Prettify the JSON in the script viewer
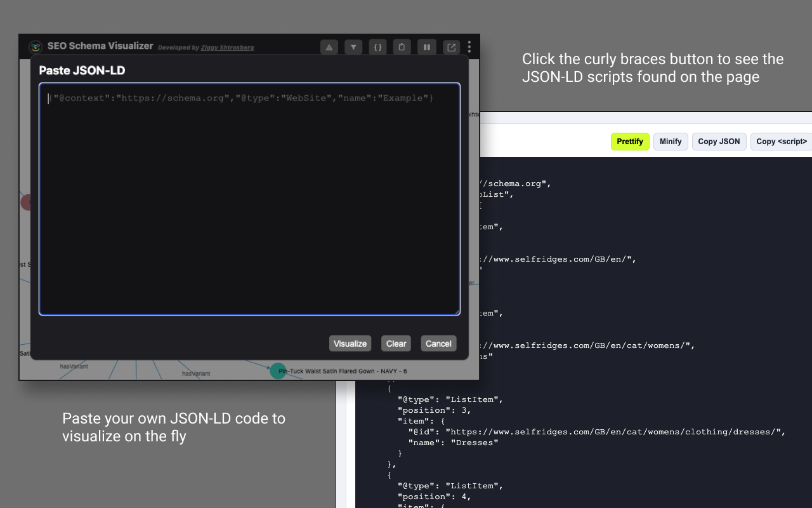 click(630, 142)
